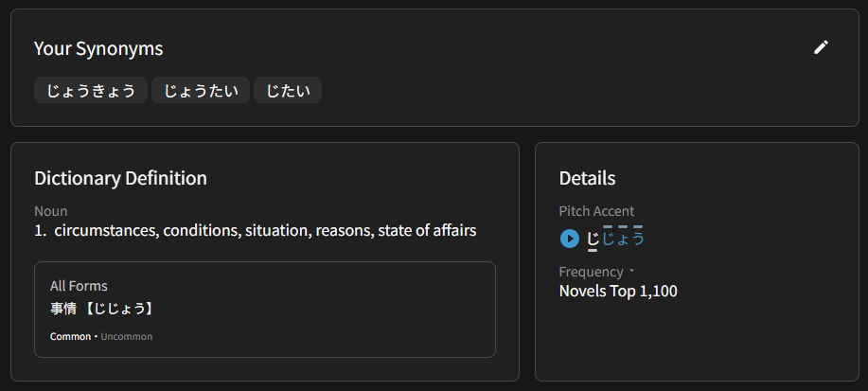Viewport: 868px width, 391px height.
Task: Click the All Forms label
Action: tap(79, 285)
